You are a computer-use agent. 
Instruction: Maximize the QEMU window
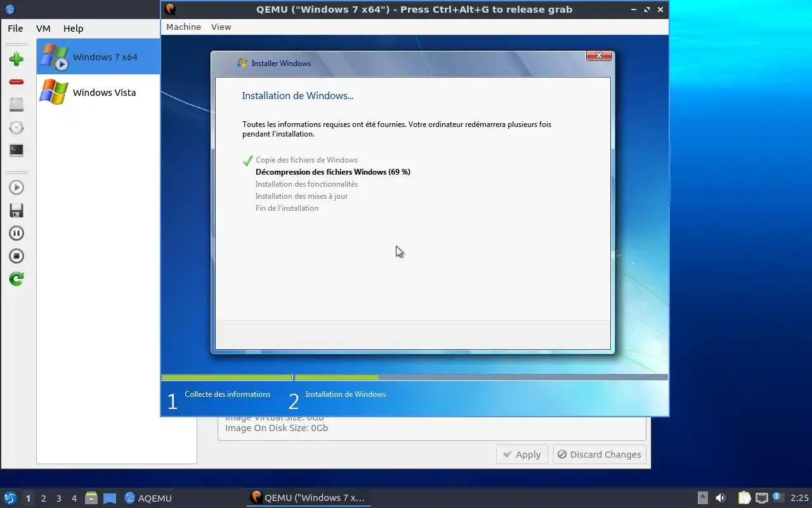click(647, 10)
